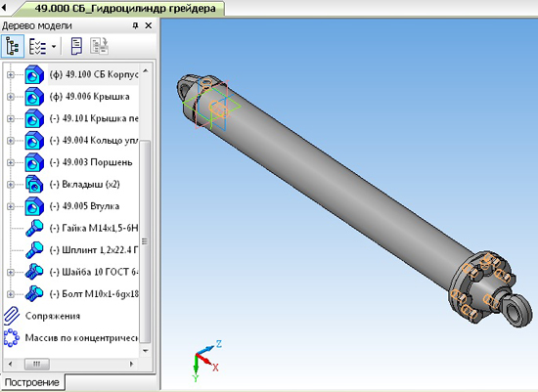Click the 49.101 Крышка part icon

tap(34, 118)
